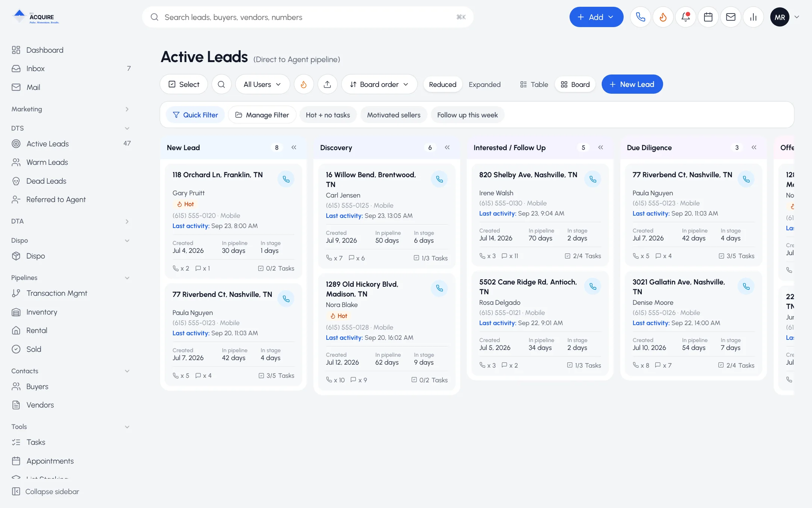Click the search magnifier button beside Select

tap(221, 84)
